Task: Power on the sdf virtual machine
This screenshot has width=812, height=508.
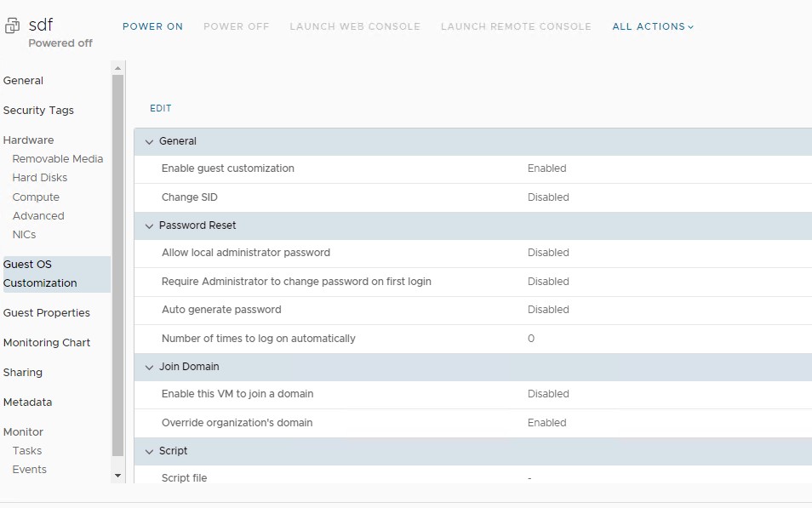Action: point(152,26)
